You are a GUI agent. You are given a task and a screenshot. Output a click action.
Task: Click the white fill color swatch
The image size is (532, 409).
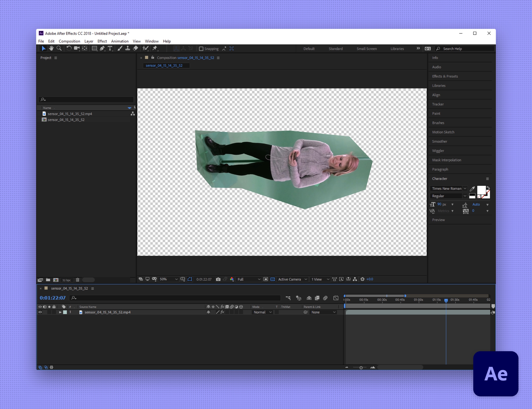481,190
